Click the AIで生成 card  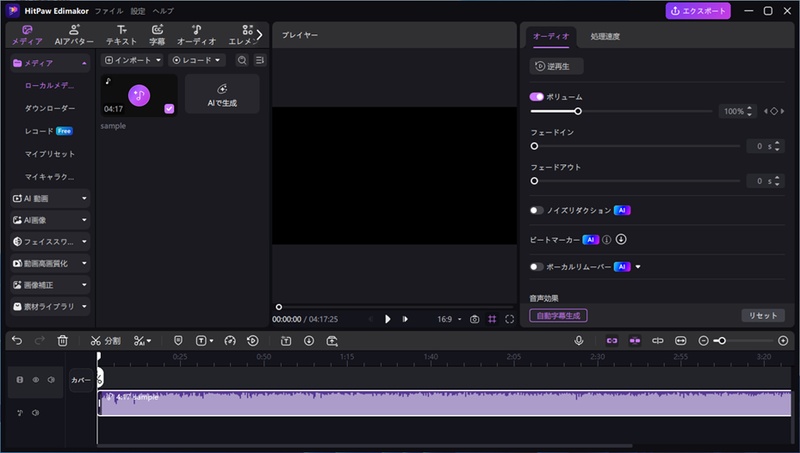click(x=222, y=94)
